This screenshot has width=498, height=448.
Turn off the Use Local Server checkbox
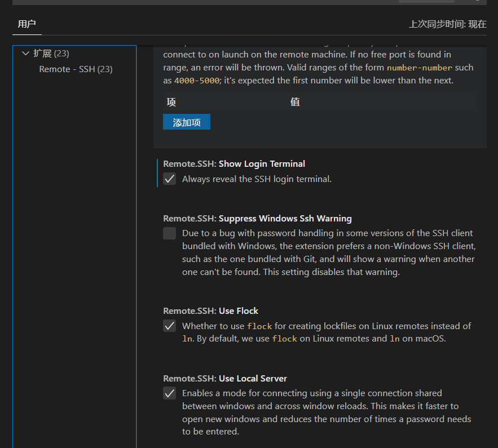pos(170,393)
